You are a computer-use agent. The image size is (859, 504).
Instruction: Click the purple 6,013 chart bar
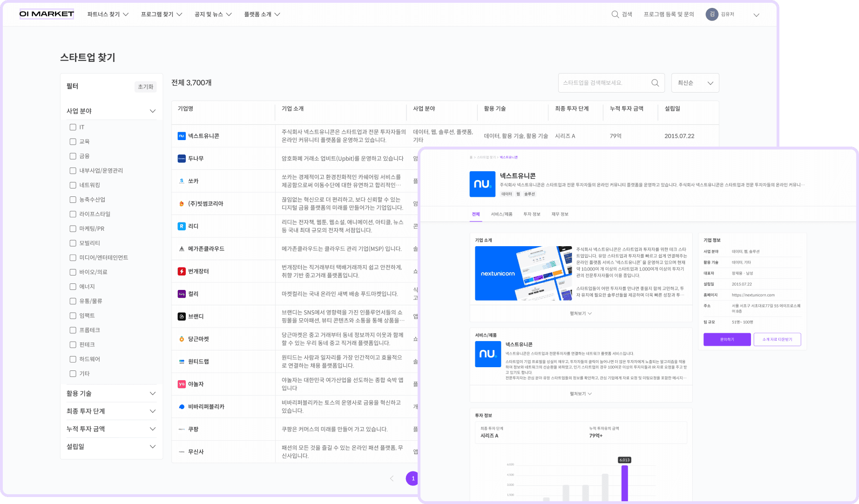coord(624,483)
